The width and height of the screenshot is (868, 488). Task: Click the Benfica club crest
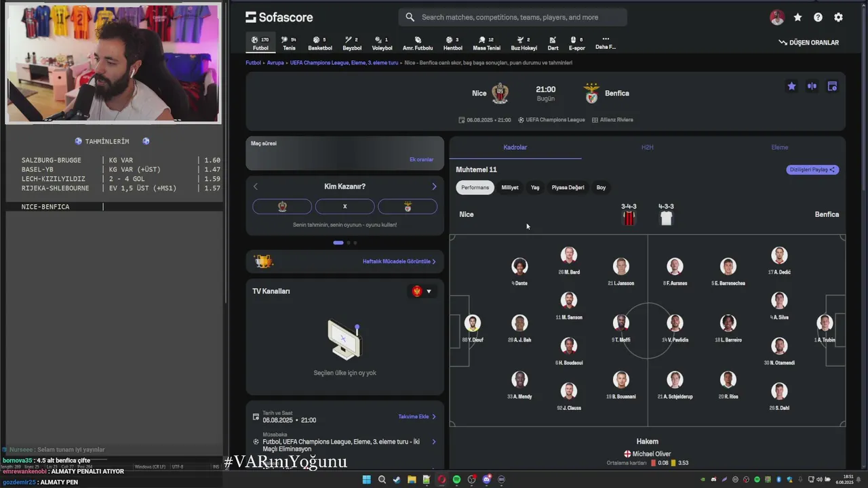[x=592, y=94]
